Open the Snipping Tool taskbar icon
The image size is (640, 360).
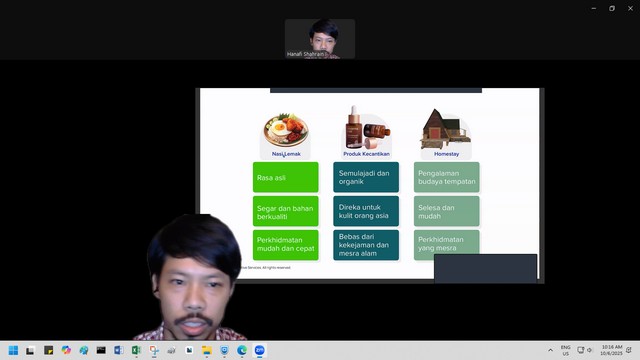tap(154, 350)
